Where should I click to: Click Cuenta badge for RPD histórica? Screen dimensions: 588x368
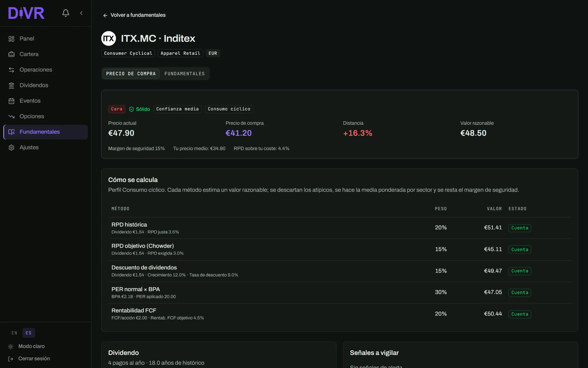tap(519, 228)
